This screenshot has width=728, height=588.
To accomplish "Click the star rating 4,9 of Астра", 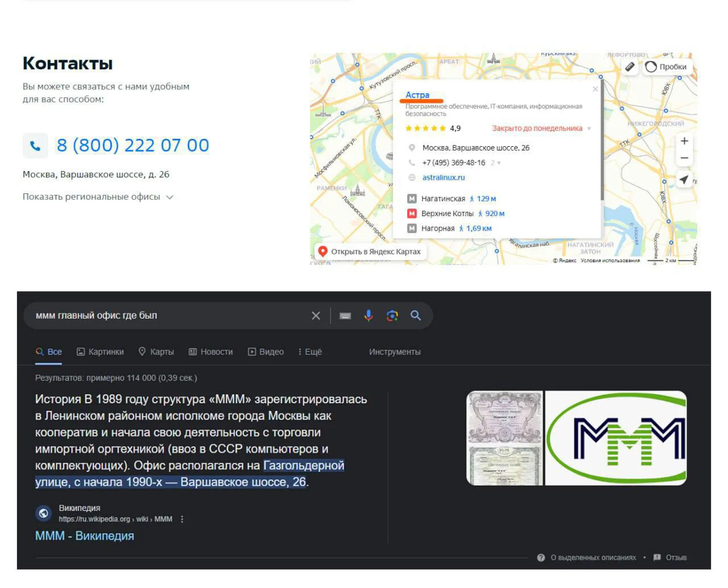I will click(x=433, y=129).
